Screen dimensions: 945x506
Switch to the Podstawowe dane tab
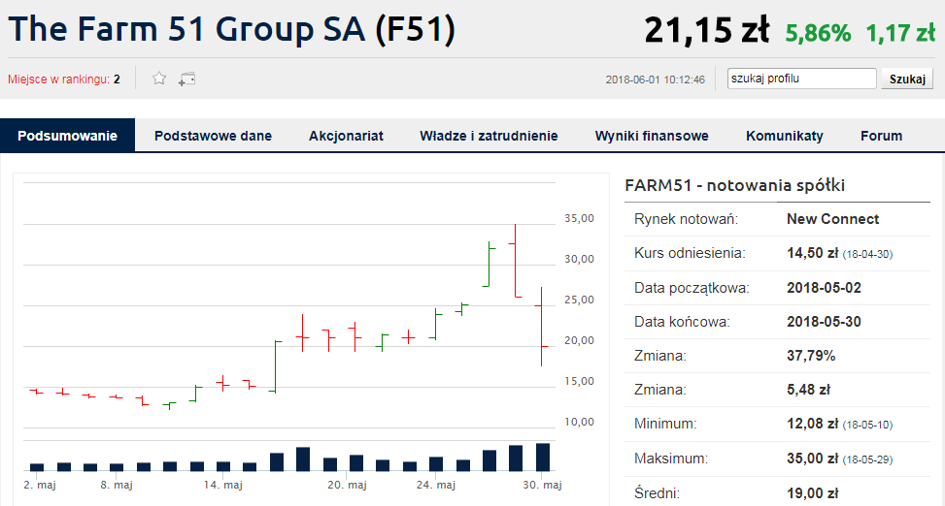[213, 136]
